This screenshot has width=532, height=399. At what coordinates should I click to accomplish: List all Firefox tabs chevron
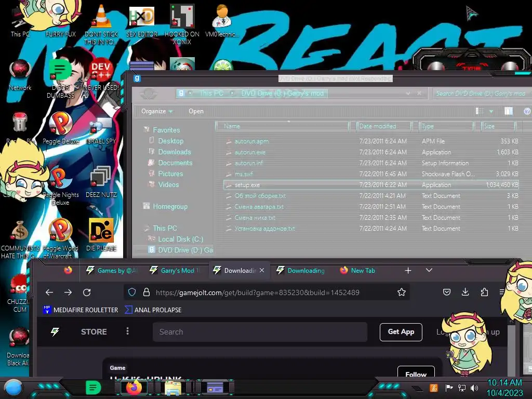[x=429, y=270]
